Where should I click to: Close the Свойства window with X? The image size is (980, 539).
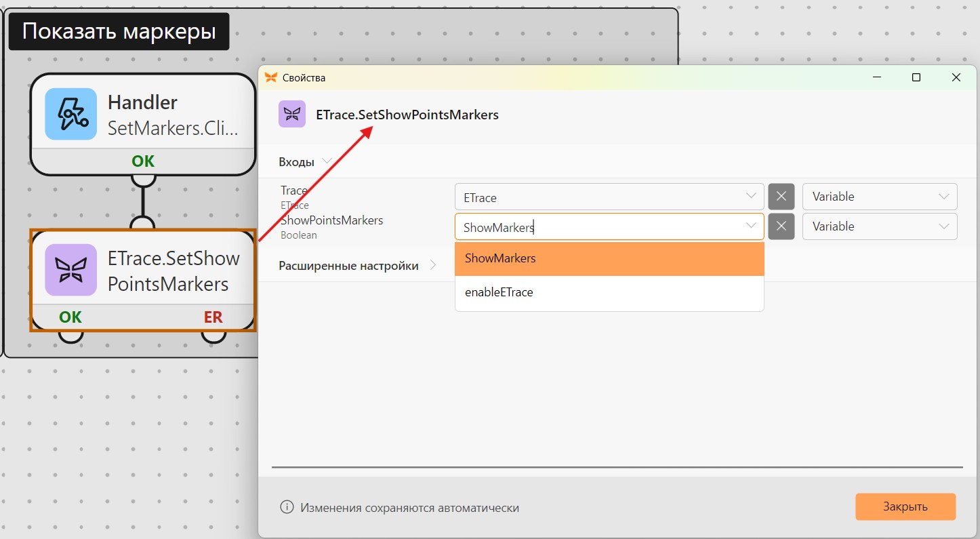click(956, 77)
